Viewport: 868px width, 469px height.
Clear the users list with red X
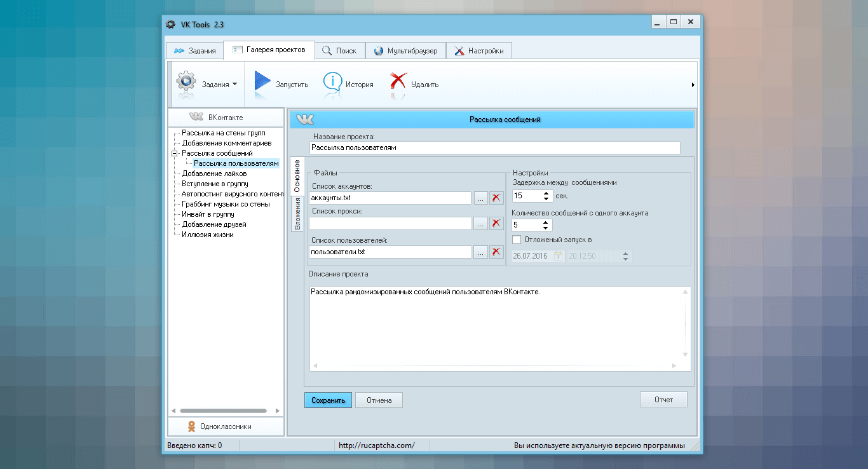[496, 252]
